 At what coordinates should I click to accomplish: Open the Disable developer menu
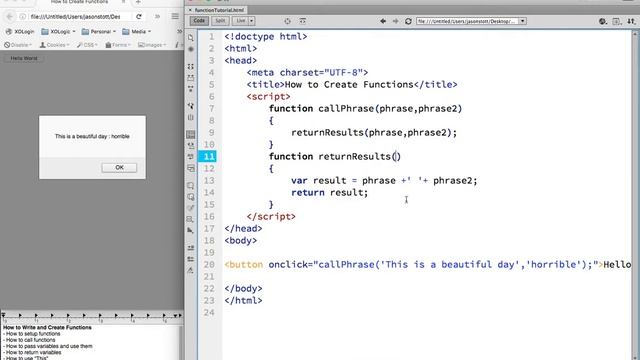click(x=18, y=45)
